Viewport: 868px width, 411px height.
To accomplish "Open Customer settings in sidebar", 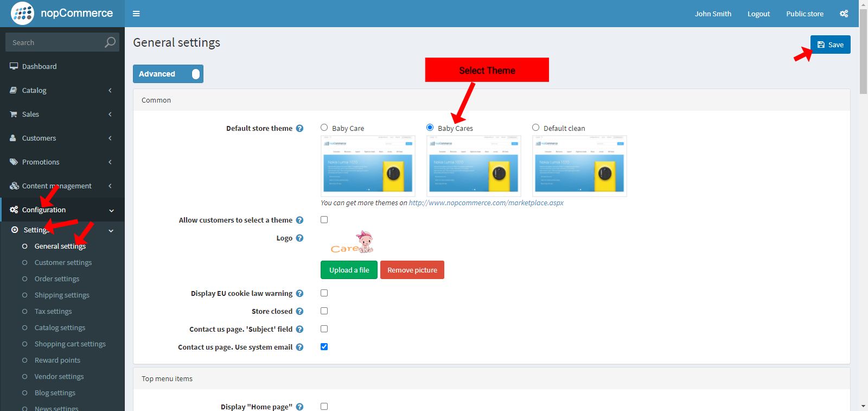I will (x=63, y=262).
